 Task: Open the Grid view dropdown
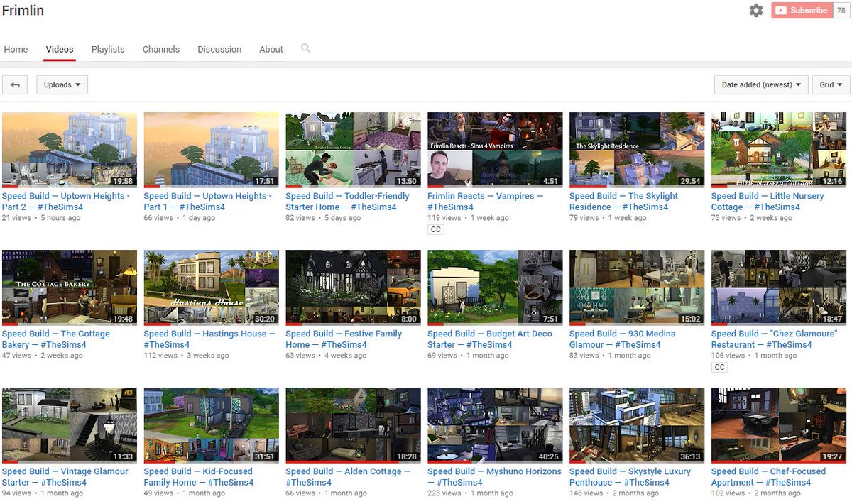(x=831, y=84)
